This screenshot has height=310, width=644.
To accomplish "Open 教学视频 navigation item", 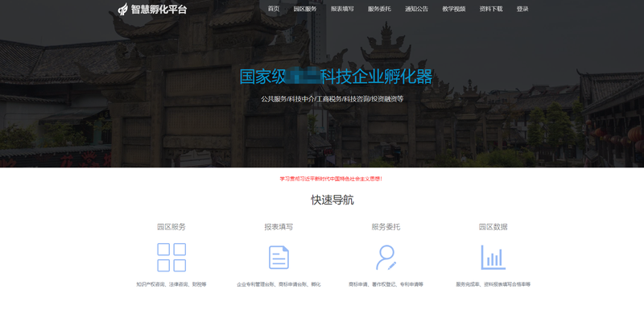I will click(x=454, y=9).
